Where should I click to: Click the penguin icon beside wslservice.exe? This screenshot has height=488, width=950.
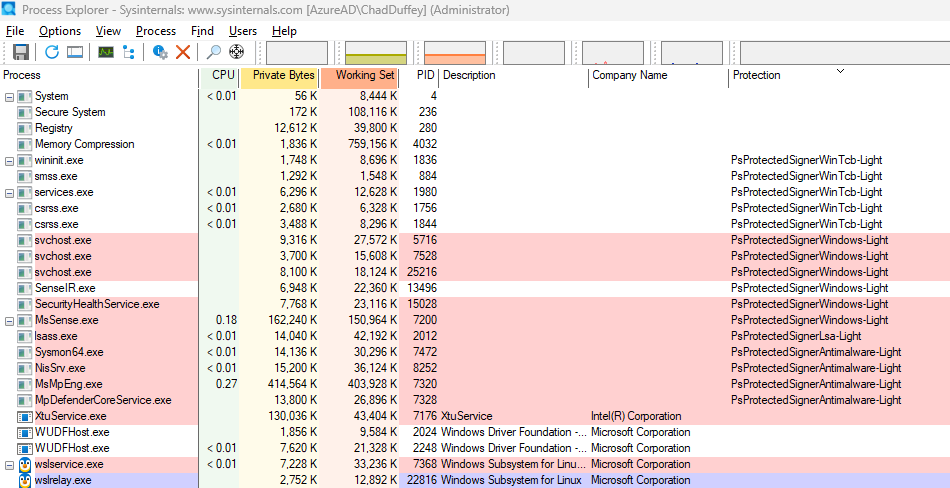25,465
